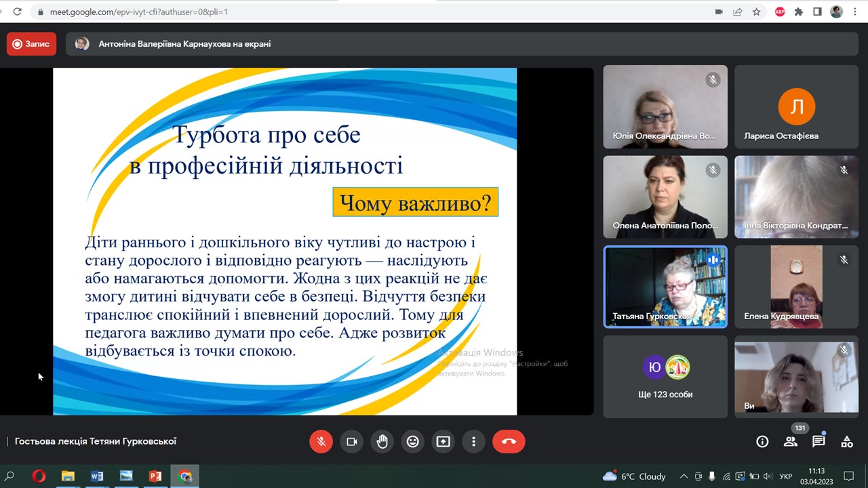Raise your hand in the meeting

[x=382, y=441]
